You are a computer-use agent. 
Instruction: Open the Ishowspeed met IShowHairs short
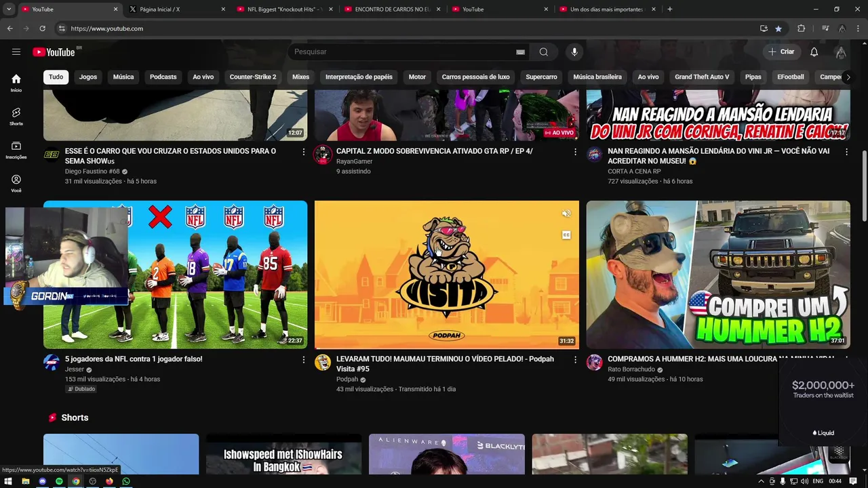(x=283, y=454)
